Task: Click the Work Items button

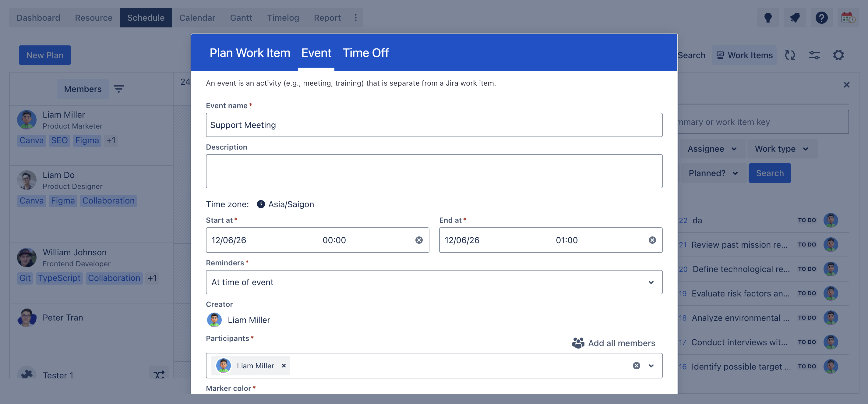Action: point(744,55)
